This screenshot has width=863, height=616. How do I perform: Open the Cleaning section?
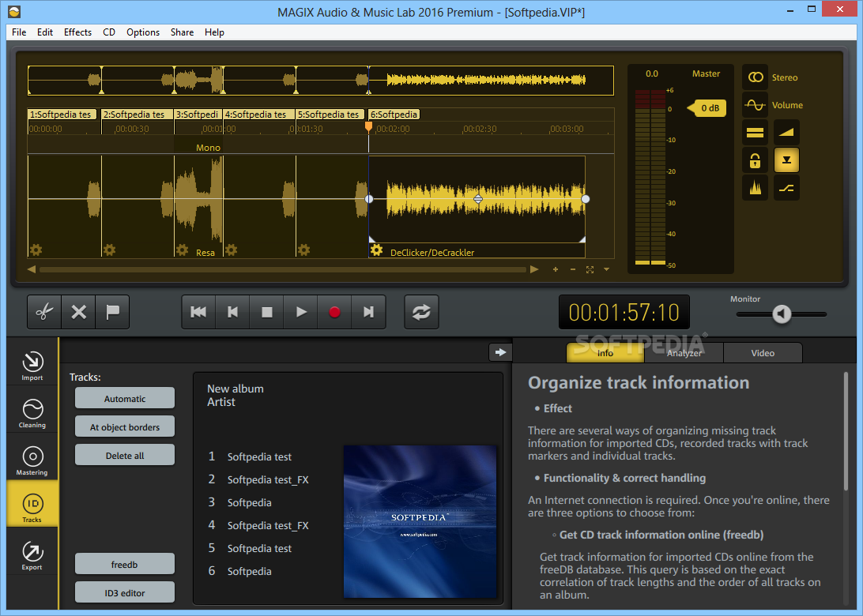coord(32,413)
